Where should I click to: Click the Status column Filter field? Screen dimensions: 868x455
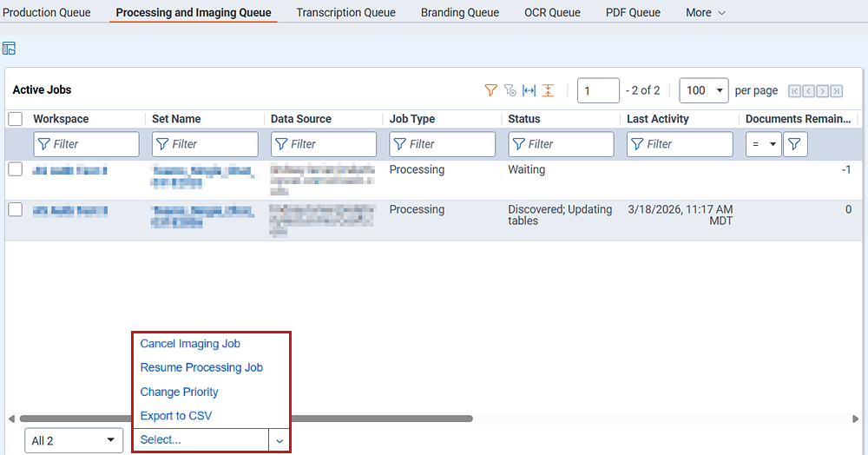point(561,144)
